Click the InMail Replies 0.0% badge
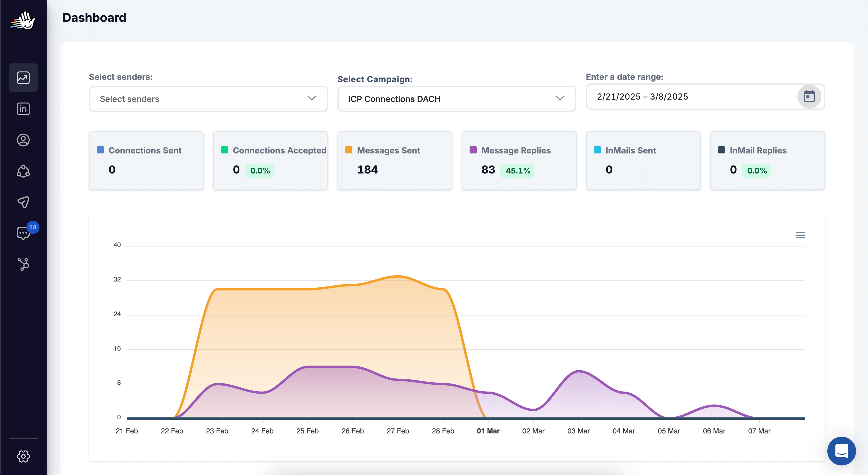 [757, 170]
